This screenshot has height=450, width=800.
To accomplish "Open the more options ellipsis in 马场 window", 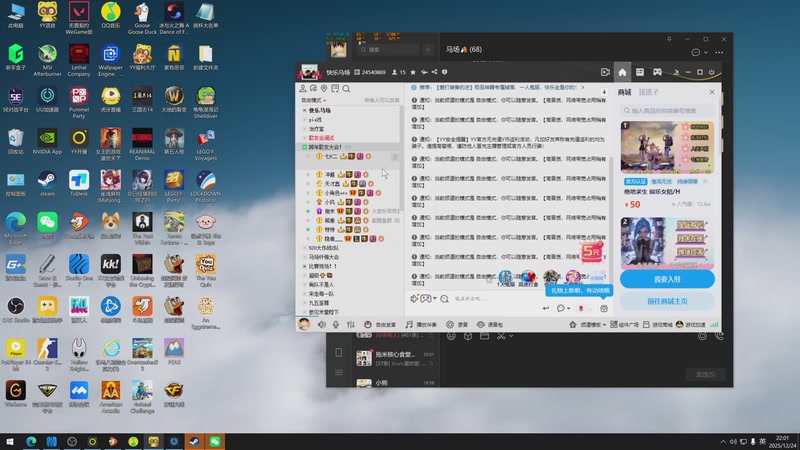I will pos(719,53).
